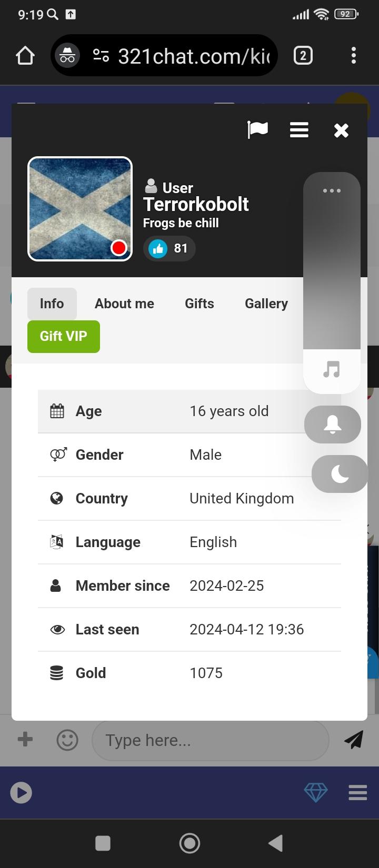
Task: Open the profile hamburger menu
Action: pyautogui.click(x=299, y=130)
